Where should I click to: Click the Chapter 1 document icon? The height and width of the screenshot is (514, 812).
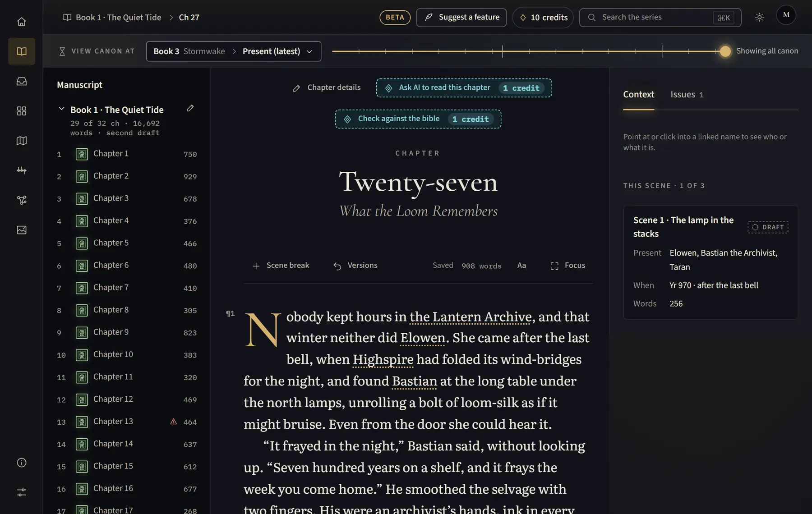82,154
